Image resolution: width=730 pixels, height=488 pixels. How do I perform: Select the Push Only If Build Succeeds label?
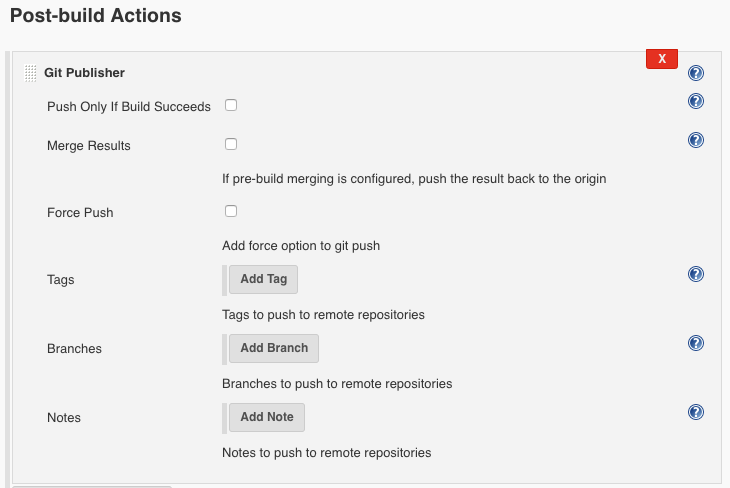[129, 107]
